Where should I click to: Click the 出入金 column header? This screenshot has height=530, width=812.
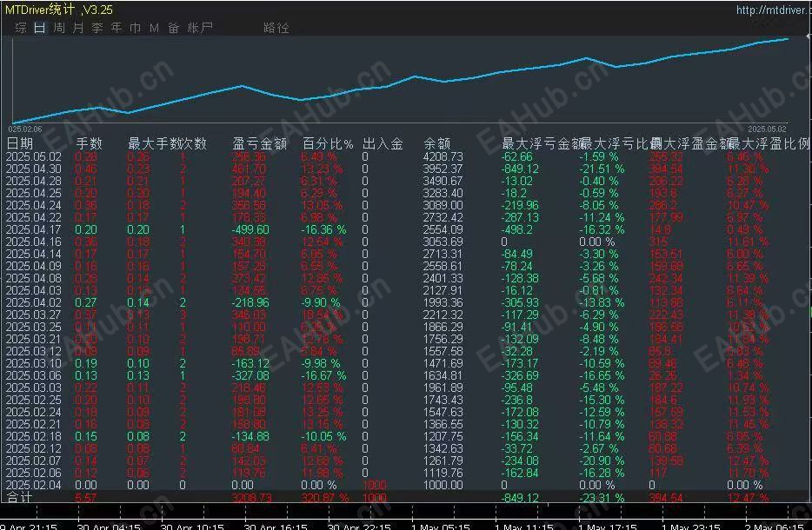click(x=383, y=143)
